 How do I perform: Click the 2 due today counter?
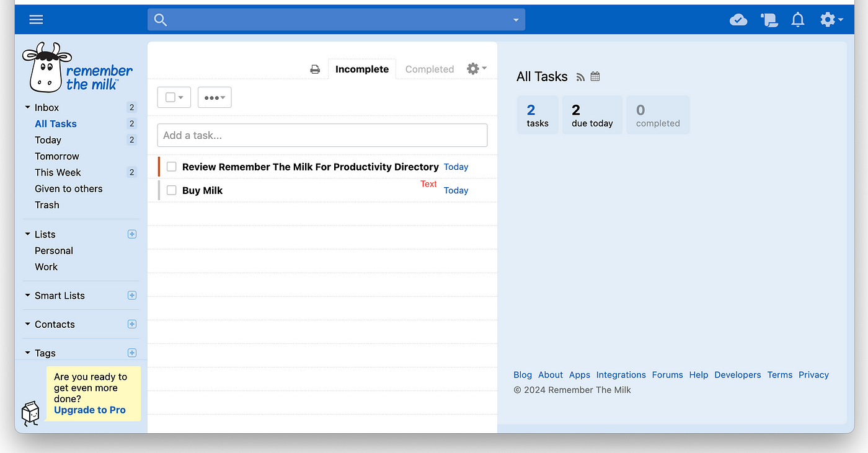click(x=592, y=115)
